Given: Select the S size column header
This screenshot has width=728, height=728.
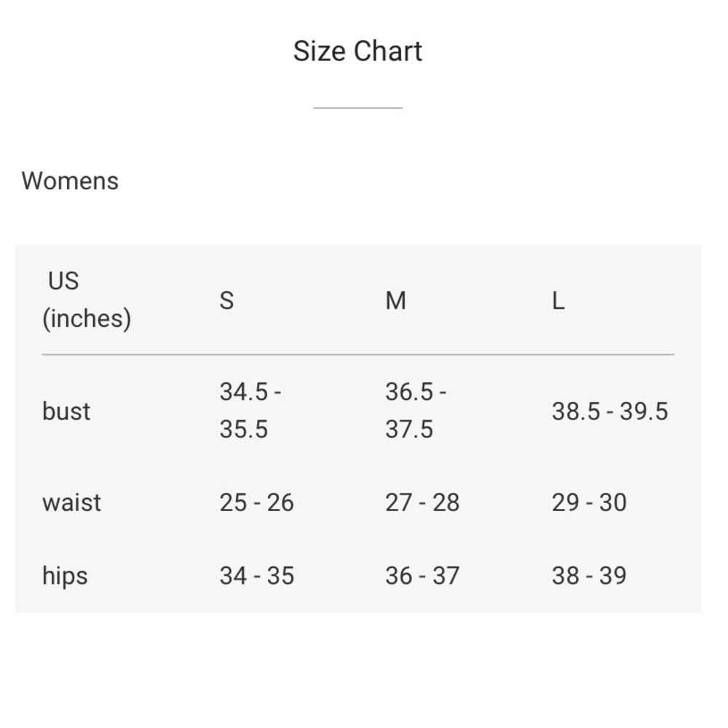Looking at the screenshot, I should [226, 300].
